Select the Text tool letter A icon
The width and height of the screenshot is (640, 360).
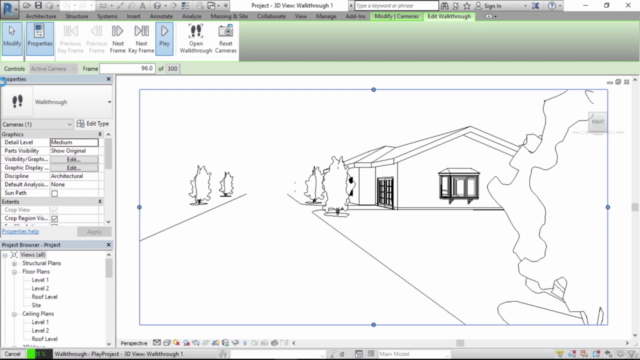pos(143,6)
